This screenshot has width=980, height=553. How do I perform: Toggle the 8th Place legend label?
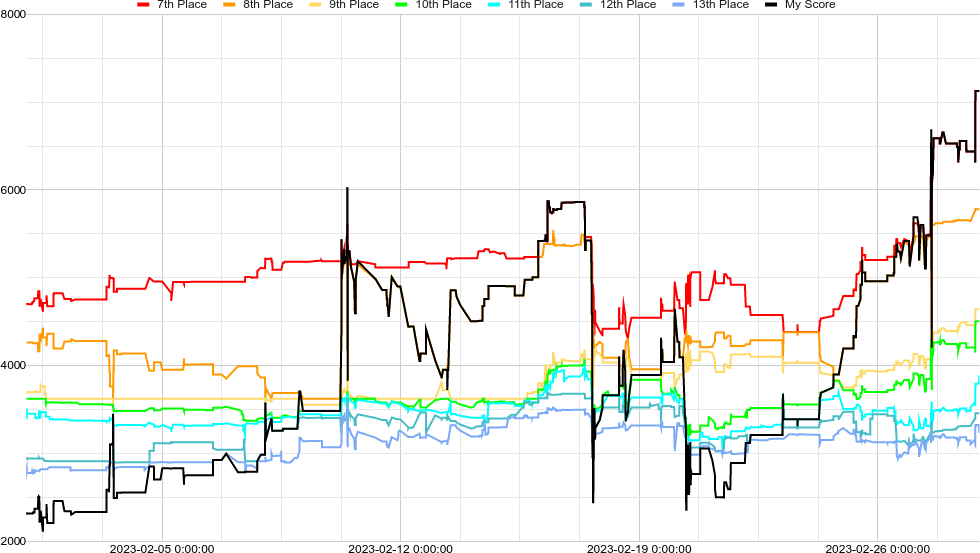click(x=268, y=4)
